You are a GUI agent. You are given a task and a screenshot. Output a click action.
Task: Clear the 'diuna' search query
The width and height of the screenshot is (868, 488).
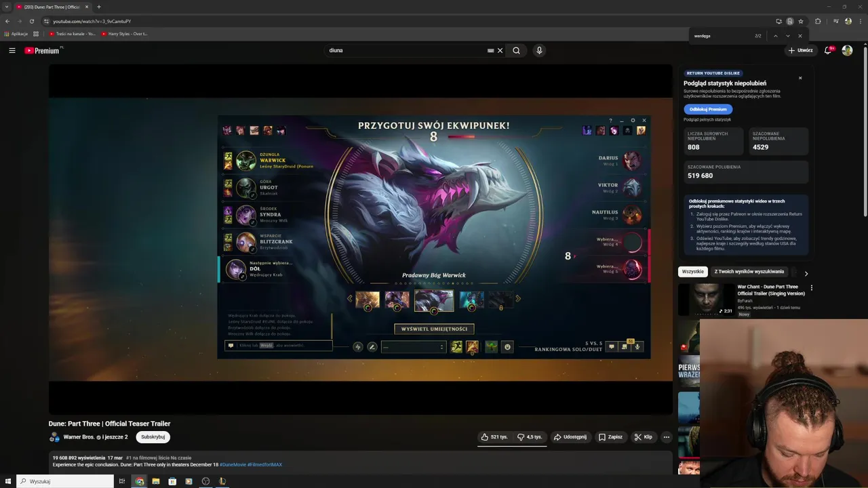coord(500,50)
